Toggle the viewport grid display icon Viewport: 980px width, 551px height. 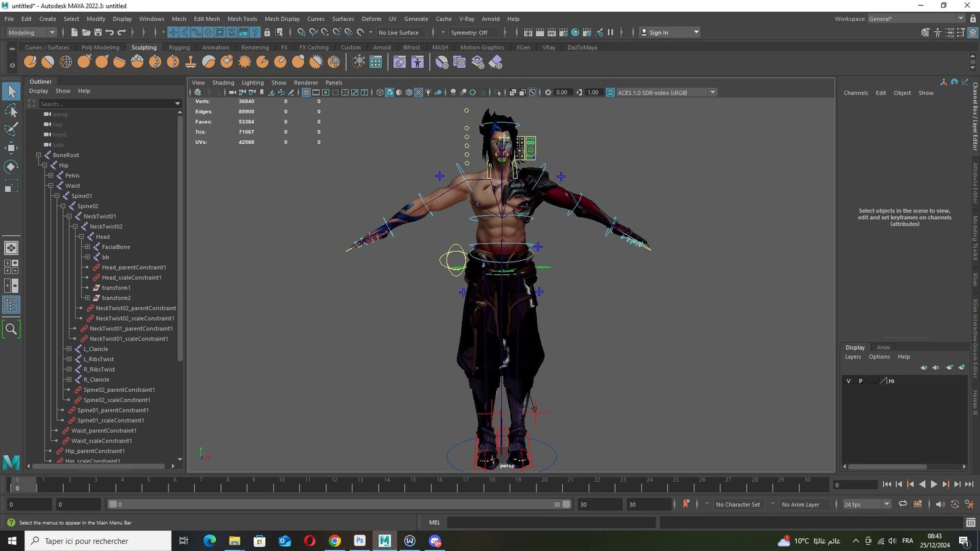(x=306, y=92)
